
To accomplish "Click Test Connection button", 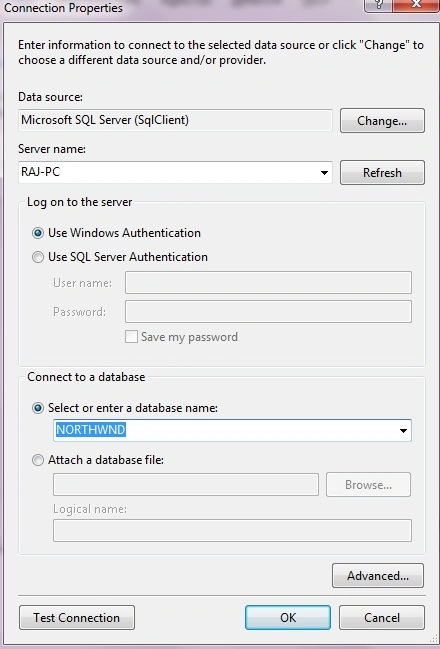I will pyautogui.click(x=77, y=618).
